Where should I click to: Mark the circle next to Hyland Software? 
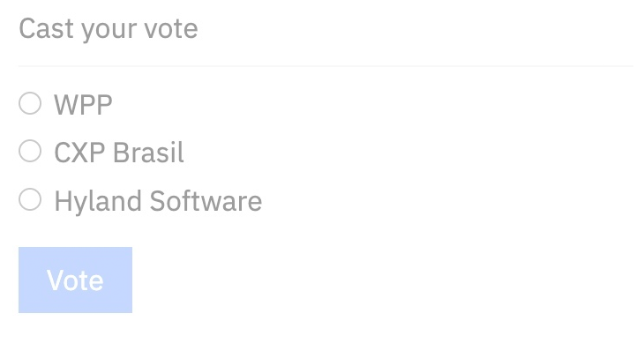(x=30, y=199)
